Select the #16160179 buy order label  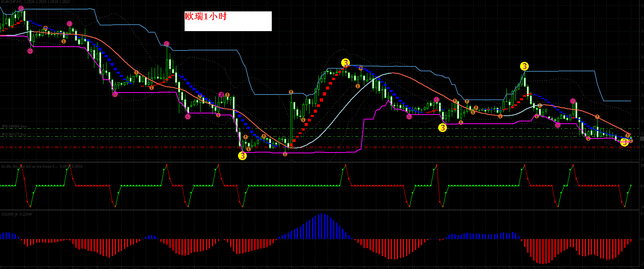click(x=14, y=134)
